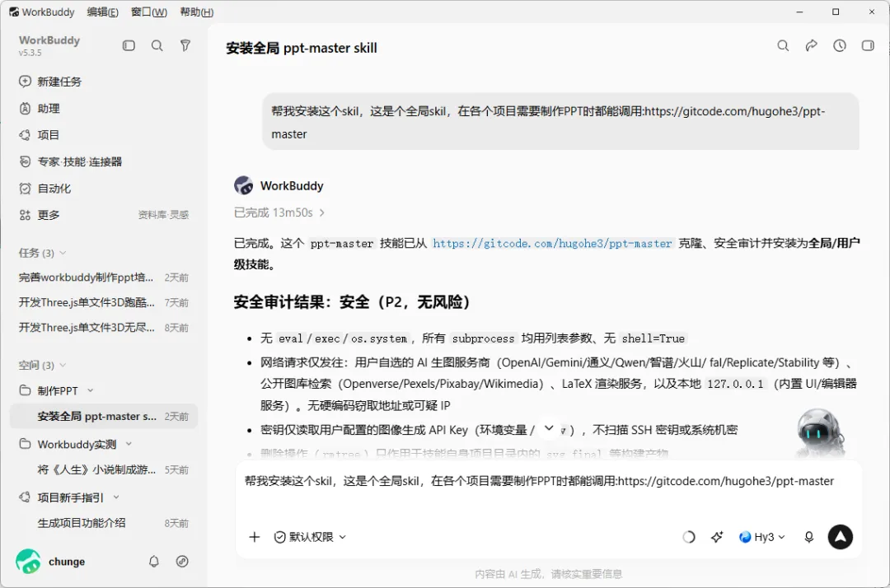The height and width of the screenshot is (588, 890).
Task: Open task 完善workbuddy制作ppt培...
Action: (103, 278)
